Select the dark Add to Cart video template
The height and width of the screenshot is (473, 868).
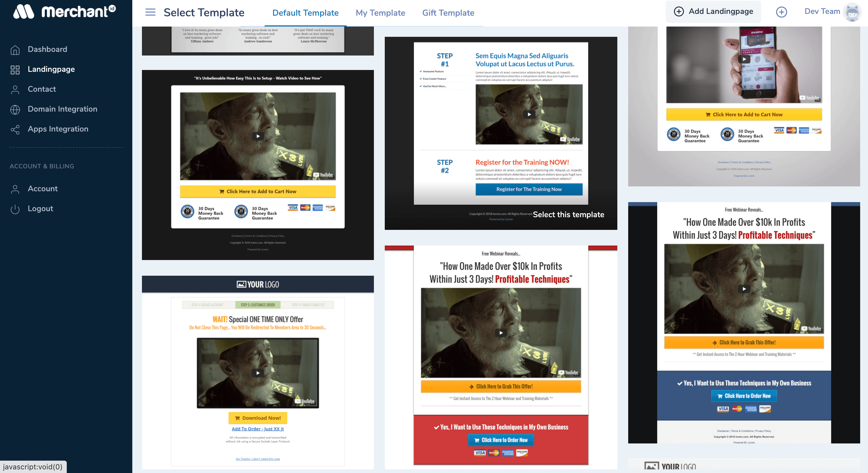coord(257,165)
